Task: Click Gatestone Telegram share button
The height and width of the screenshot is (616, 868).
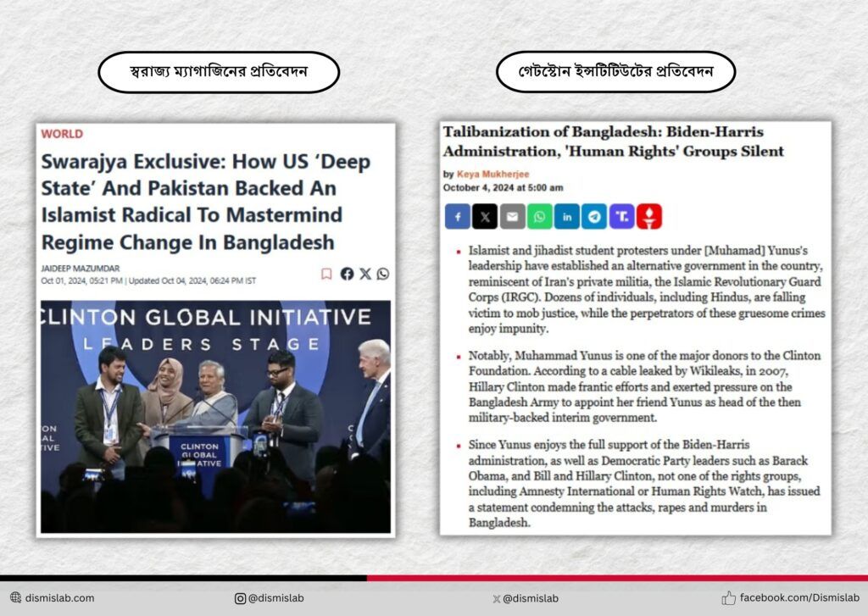Action: (594, 216)
